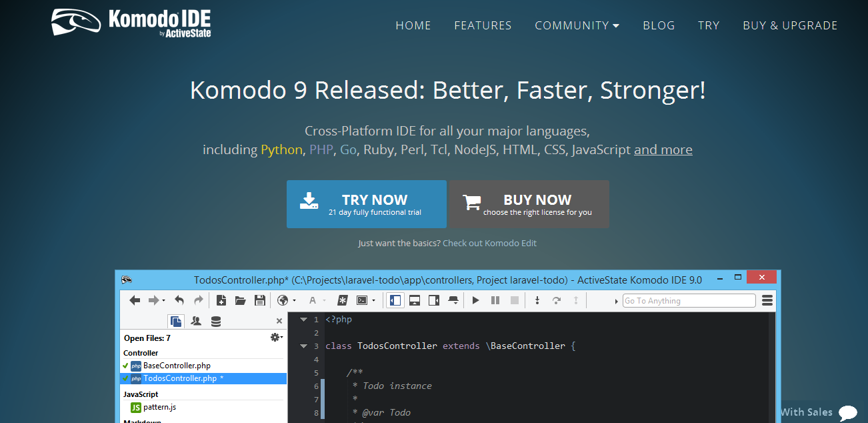
Task: Start debugging with the play icon
Action: pyautogui.click(x=476, y=301)
